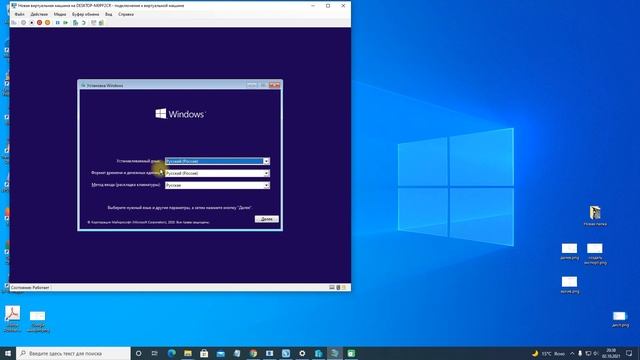Open Cortana from the taskbar
The width and height of the screenshot is (640, 360).
coord(138,353)
